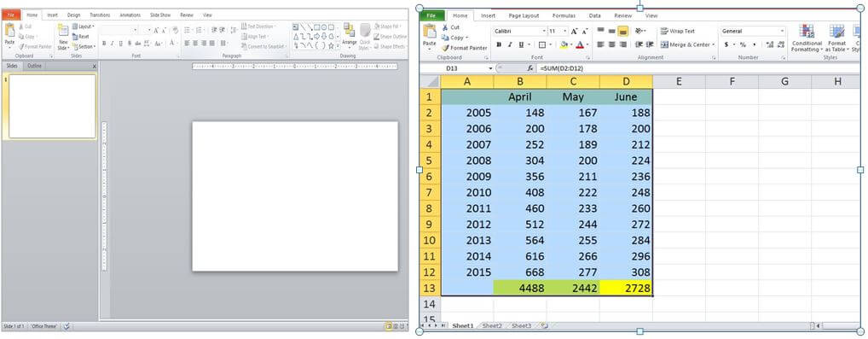Expand the General number format dropdown

[x=782, y=31]
